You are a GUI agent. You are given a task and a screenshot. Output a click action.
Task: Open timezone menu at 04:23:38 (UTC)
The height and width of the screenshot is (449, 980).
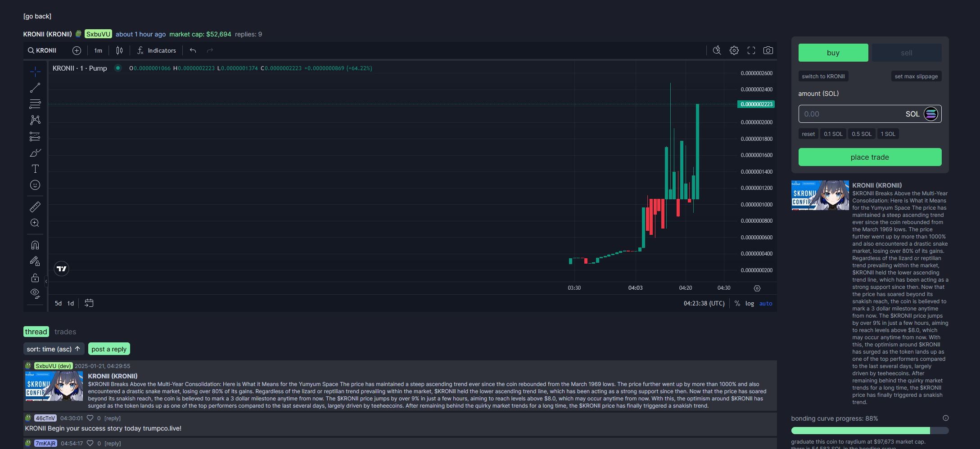pyautogui.click(x=704, y=303)
